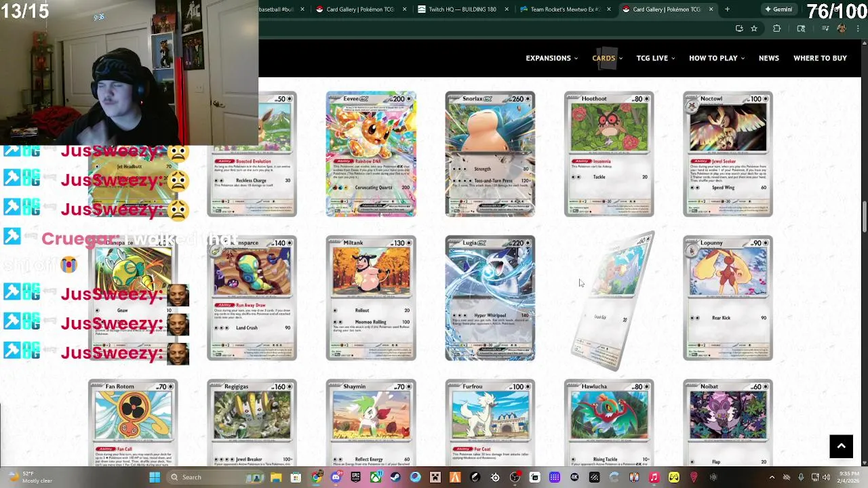Open the Chrome three-dot menu
This screenshot has width=868, height=488.
pyautogui.click(x=858, y=28)
